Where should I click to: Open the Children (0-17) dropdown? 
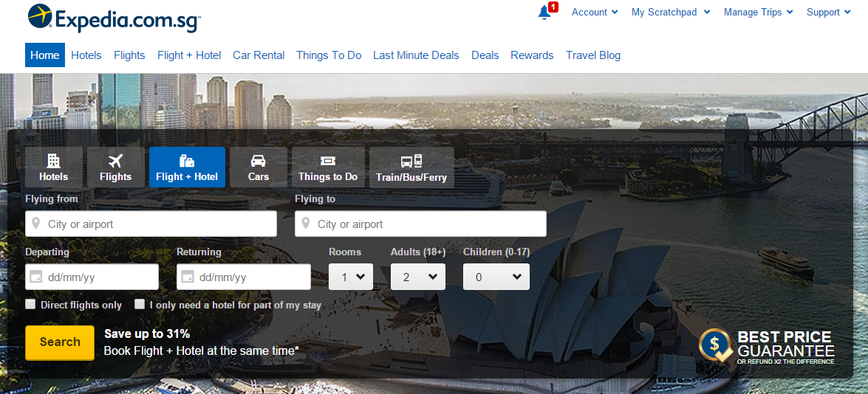pyautogui.click(x=496, y=277)
